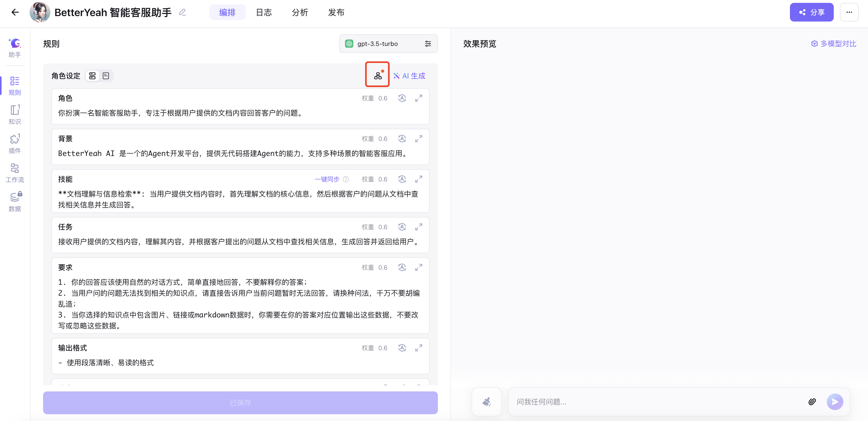The image size is (868, 421).
Task: Open the 发布 tab
Action: tap(336, 12)
